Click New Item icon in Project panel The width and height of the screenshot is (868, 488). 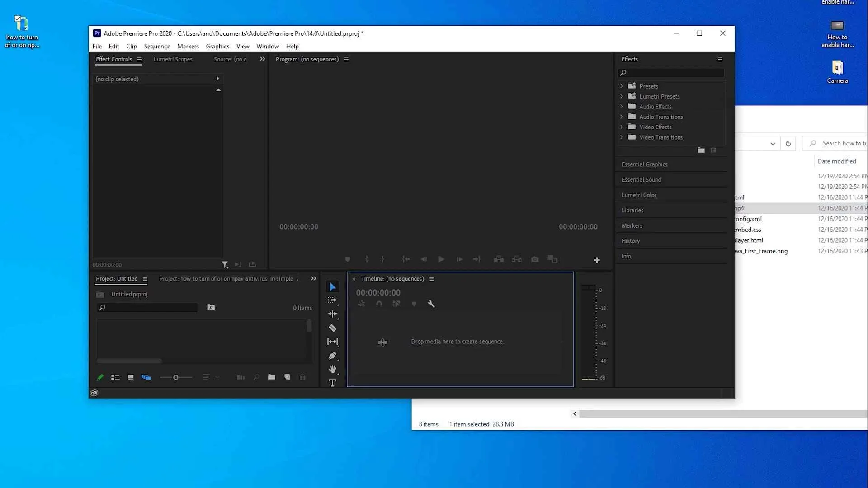[287, 377]
